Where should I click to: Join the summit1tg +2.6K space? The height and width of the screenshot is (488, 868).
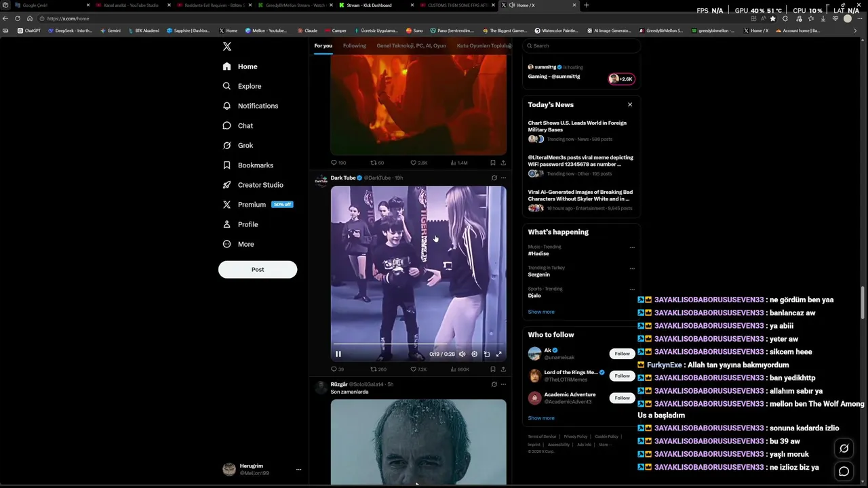621,79
